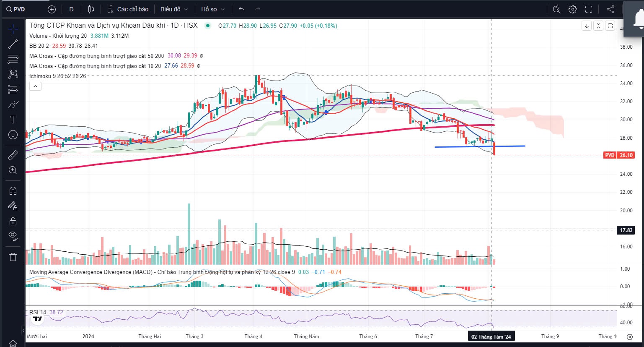The height and width of the screenshot is (347, 644).
Task: Click the Volume - Khối lượng 20 legend
Action: [58, 36]
